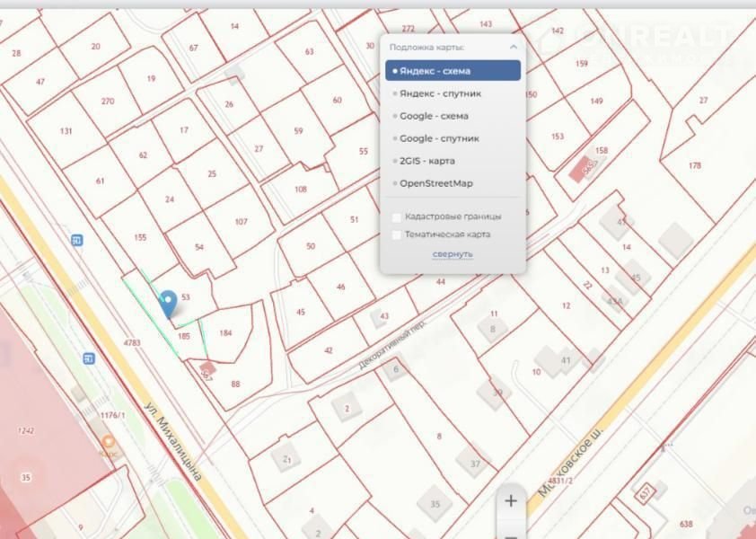The image size is (756, 539).
Task: Click the Подложка карты header
Action: pos(426,47)
